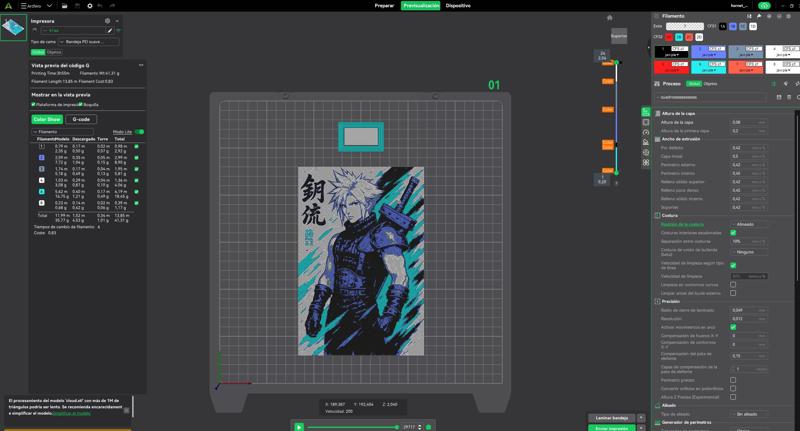The image size is (800, 431).
Task: Open the Posición de la costura dropdown
Action: pos(748,224)
